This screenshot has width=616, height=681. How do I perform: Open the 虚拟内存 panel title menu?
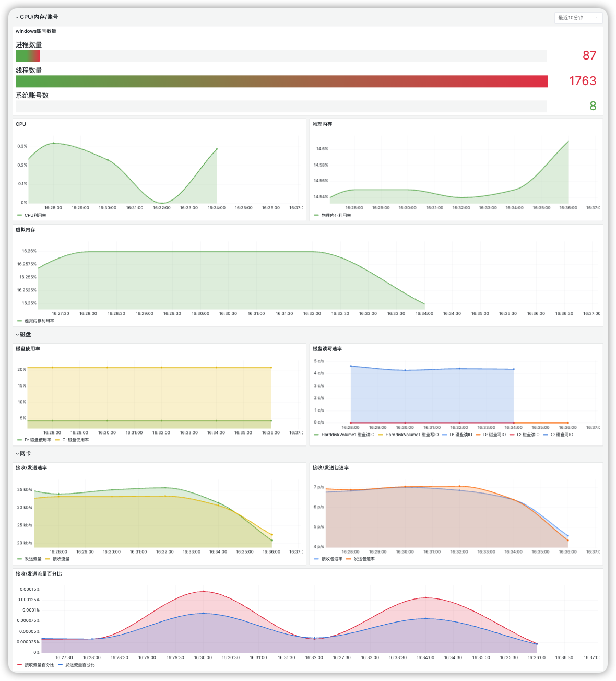(x=26, y=230)
